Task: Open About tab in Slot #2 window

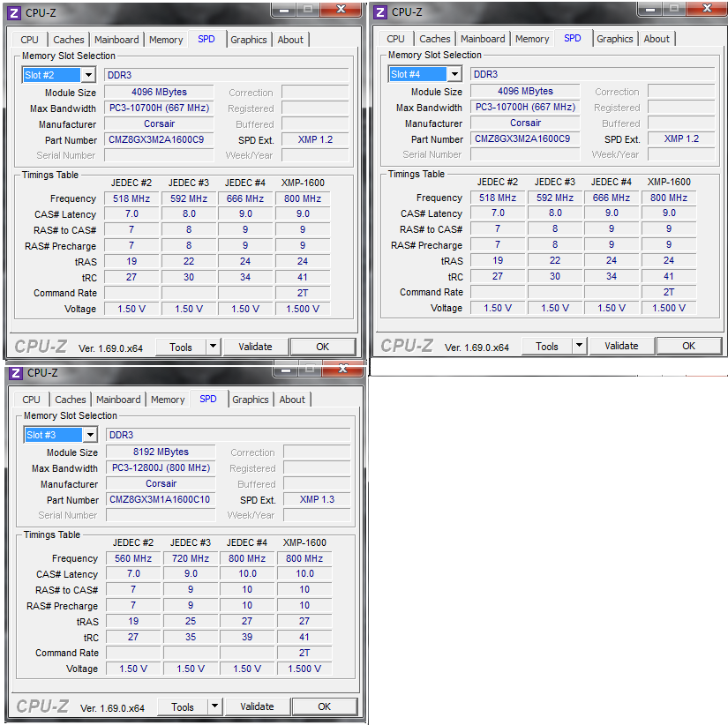Action: coord(290,40)
